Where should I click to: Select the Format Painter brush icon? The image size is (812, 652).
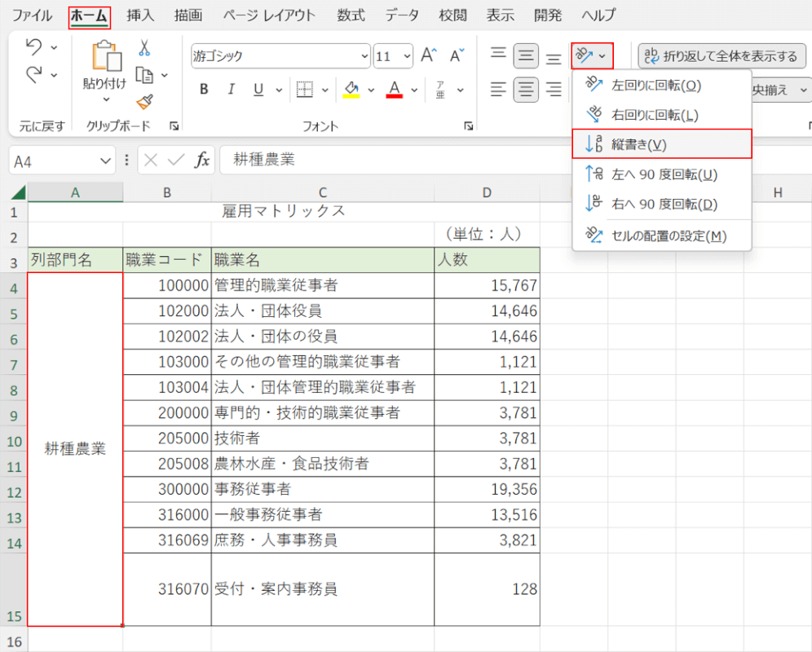144,101
